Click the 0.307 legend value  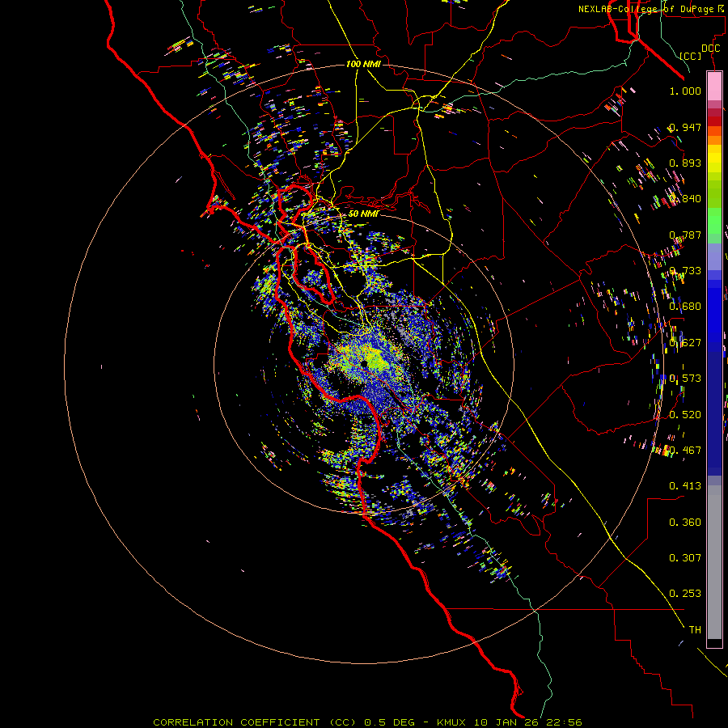click(685, 558)
